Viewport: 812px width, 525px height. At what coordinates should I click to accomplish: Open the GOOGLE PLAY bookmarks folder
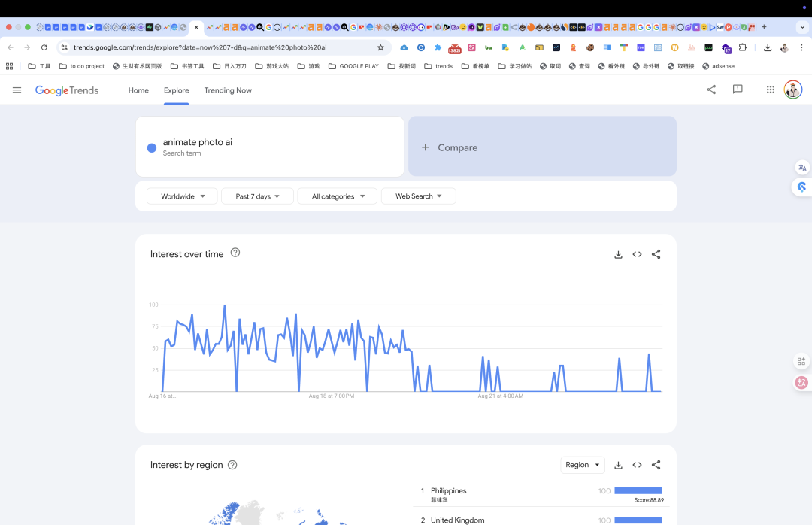point(353,66)
